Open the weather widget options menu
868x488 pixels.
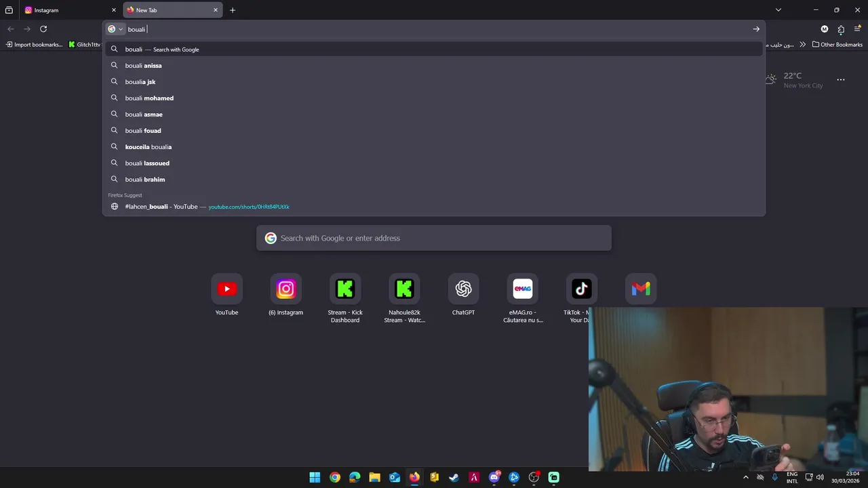(x=841, y=80)
